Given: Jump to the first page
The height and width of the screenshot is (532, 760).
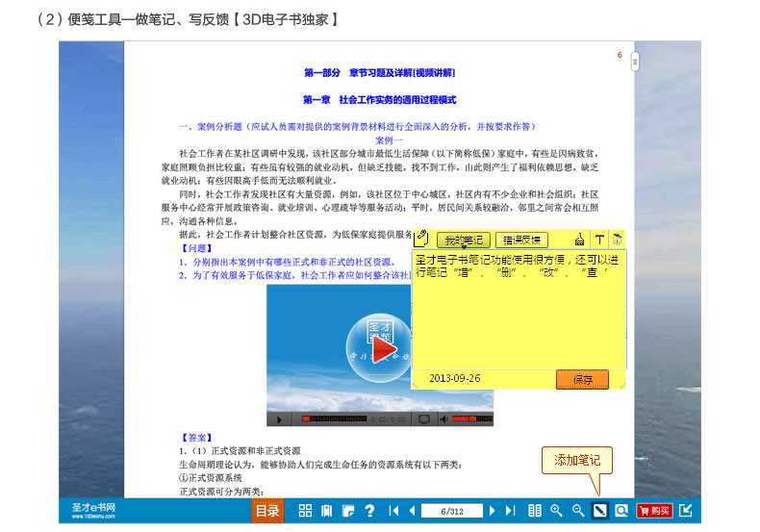Looking at the screenshot, I should point(393,511).
